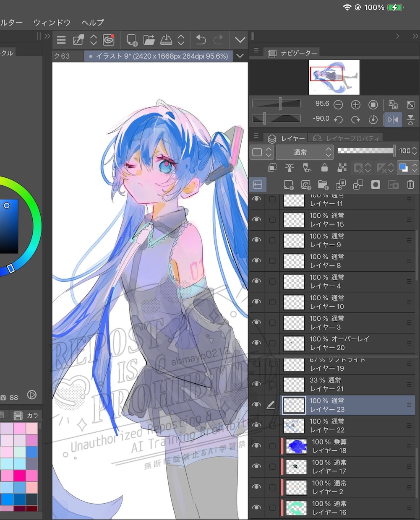The height and width of the screenshot is (520, 420).
Task: Open the ウィンドウ menu
Action: tap(52, 22)
